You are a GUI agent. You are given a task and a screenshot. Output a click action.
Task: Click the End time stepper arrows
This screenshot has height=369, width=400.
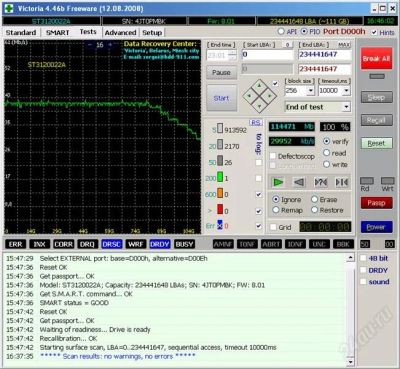click(233, 55)
